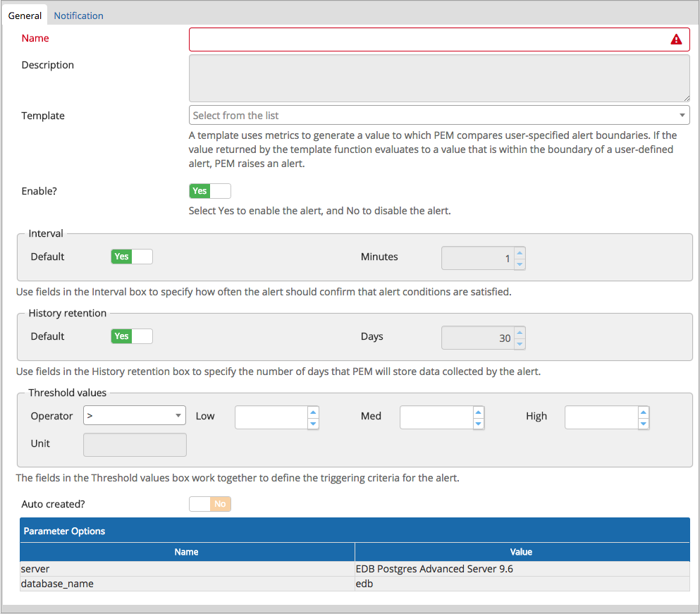Focus the Description text area
The image size is (700, 614).
click(438, 78)
